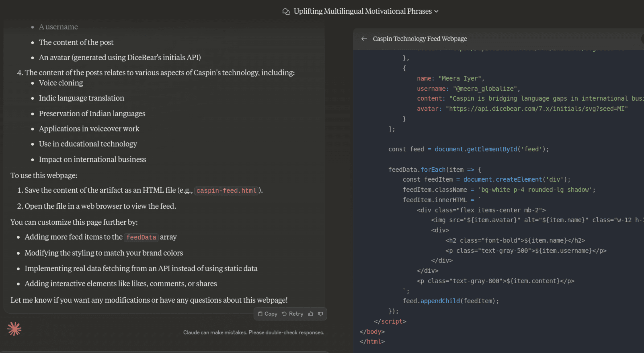Click the text-gray-500 item.username line
This screenshot has height=353, width=644.
[x=526, y=251]
